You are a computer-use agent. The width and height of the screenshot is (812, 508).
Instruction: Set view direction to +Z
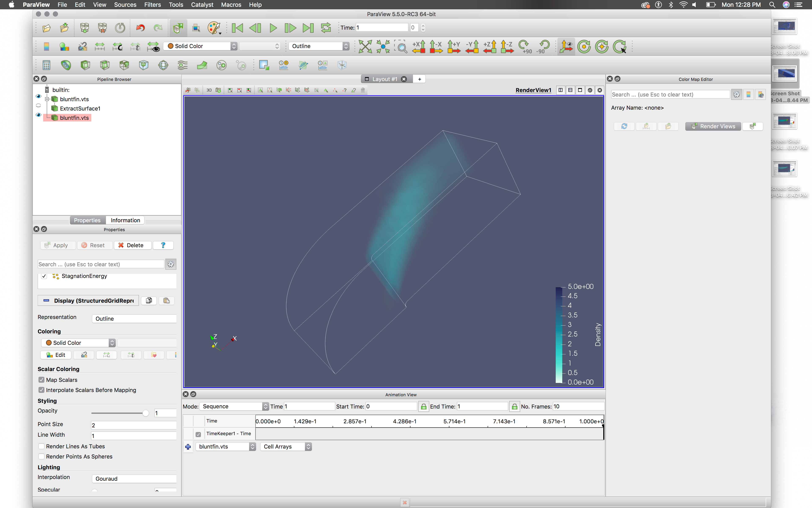click(490, 46)
